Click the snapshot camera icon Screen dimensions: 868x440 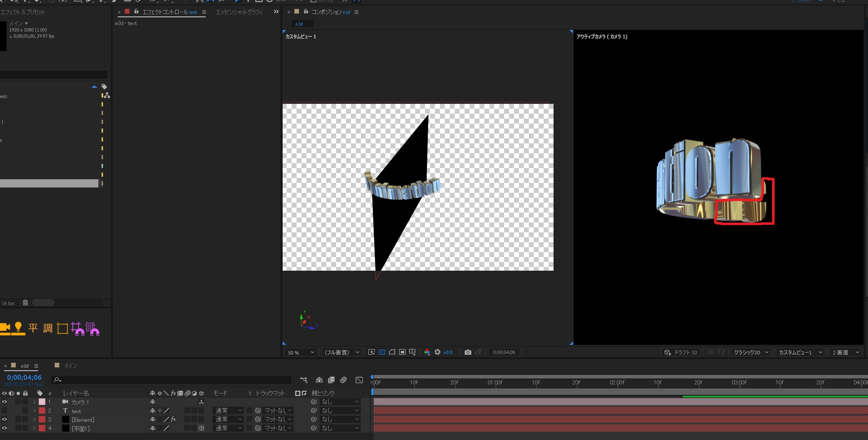tap(468, 352)
